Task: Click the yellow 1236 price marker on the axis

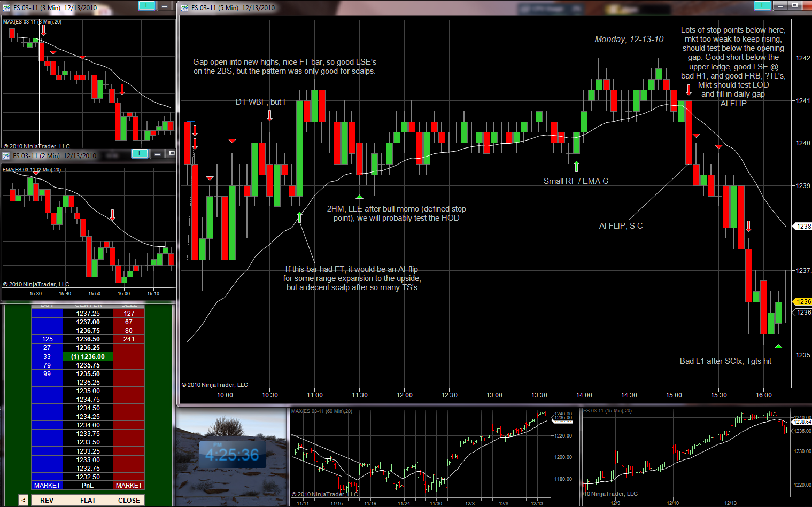Action: point(803,302)
